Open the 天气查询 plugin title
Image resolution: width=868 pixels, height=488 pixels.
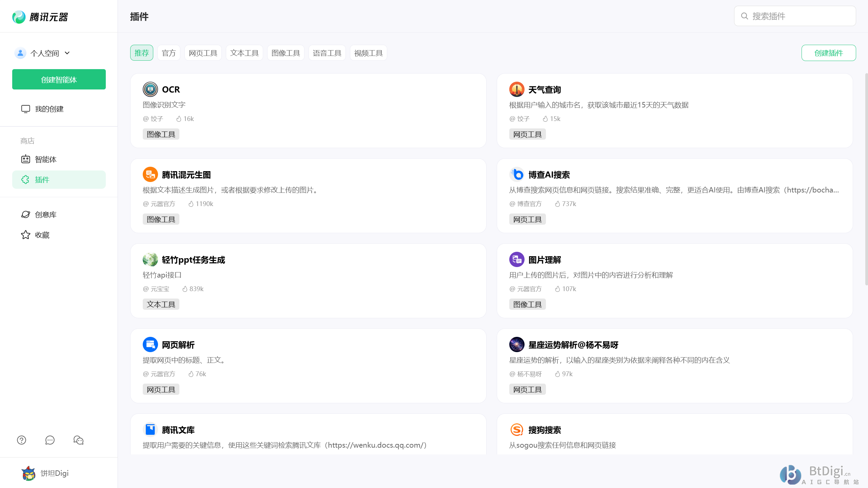click(x=545, y=89)
